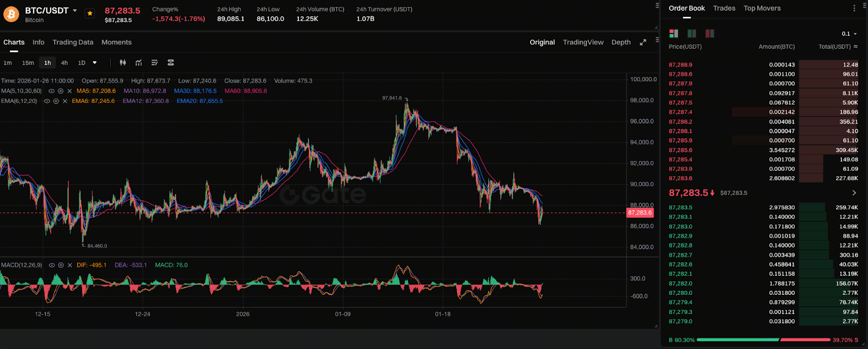Toggle BTC/USDT favorite star
This screenshot has width=868, height=349.
point(90,13)
